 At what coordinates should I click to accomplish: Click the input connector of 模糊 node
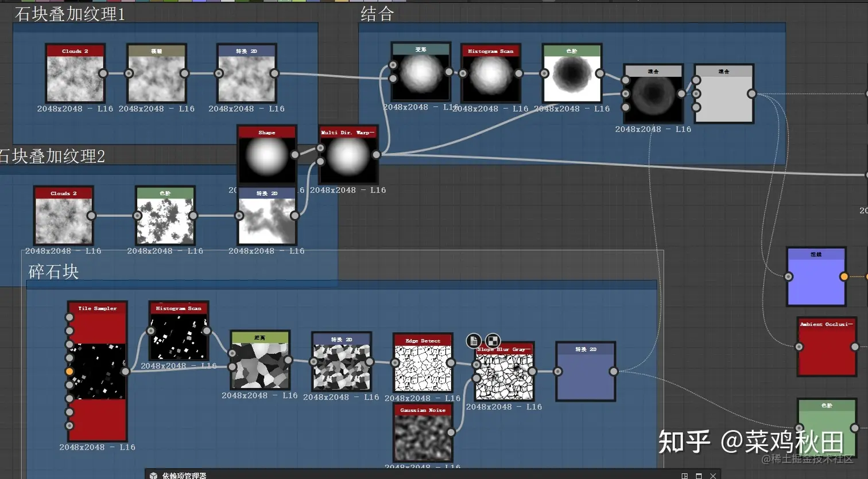point(129,73)
